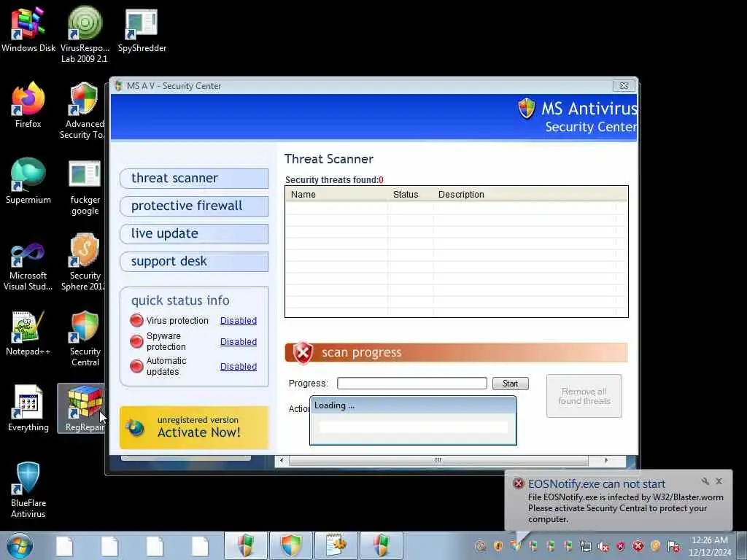Click the blue-orange shield taskbar button
The width and height of the screenshot is (747, 560).
click(292, 545)
